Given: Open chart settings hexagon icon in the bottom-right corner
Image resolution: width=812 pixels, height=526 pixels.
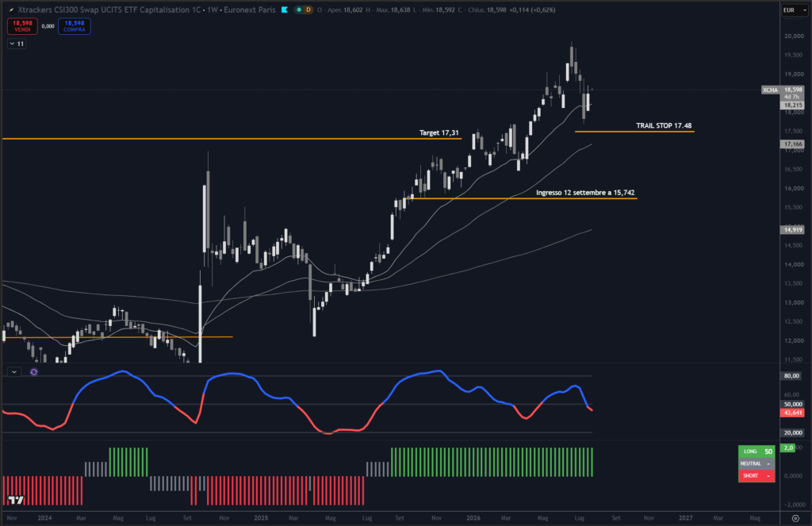Looking at the screenshot, I should 795,518.
